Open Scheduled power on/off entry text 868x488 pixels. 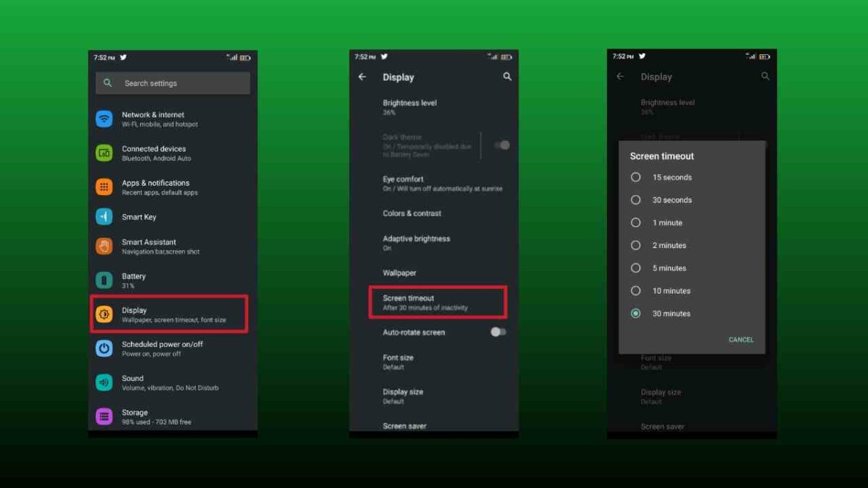[162, 348]
